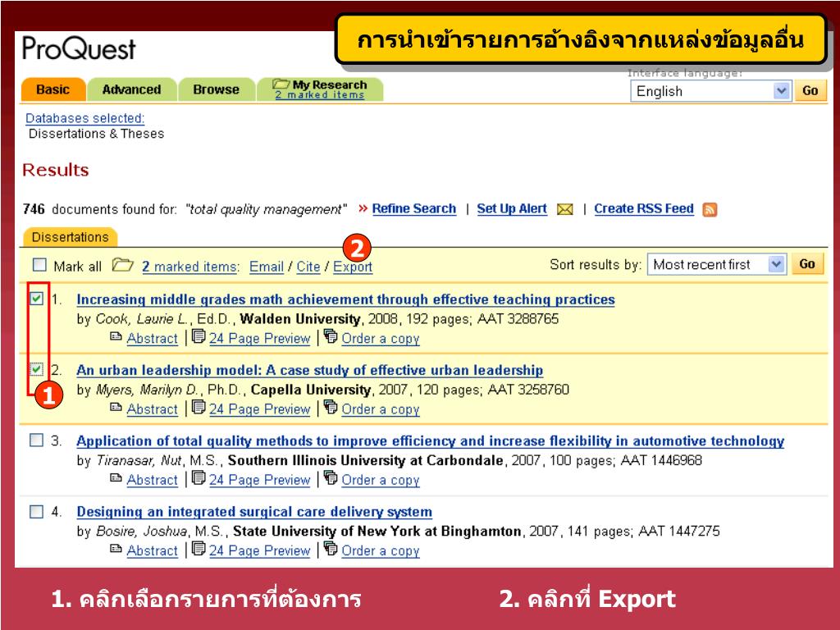This screenshot has height=630, width=840.
Task: Check result 4 Designing an integrated surgical care
Action: [x=36, y=511]
